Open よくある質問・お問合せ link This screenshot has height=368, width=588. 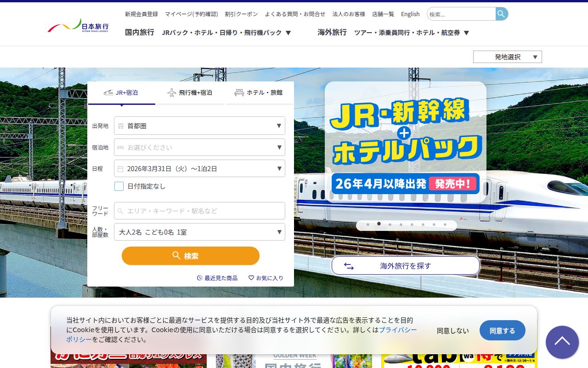click(295, 14)
